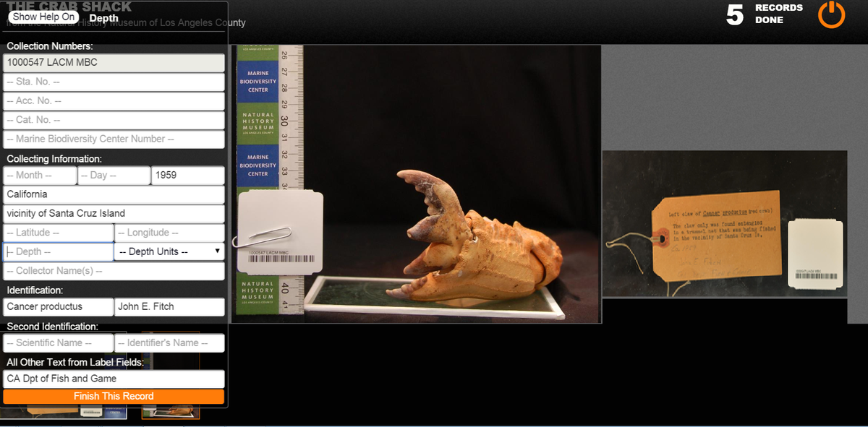The image size is (868, 427).
Task: Select the left bottom thumbnail image
Action: 63,413
